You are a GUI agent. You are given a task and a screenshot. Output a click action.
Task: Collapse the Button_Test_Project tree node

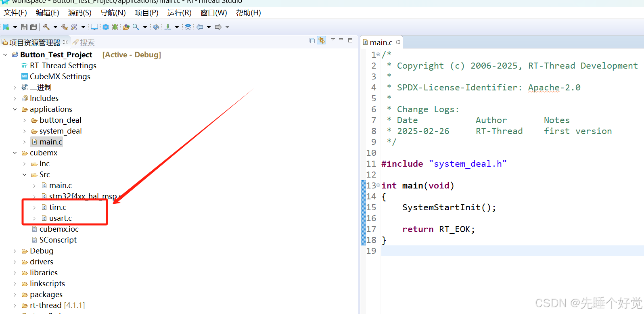pyautogui.click(x=5, y=54)
